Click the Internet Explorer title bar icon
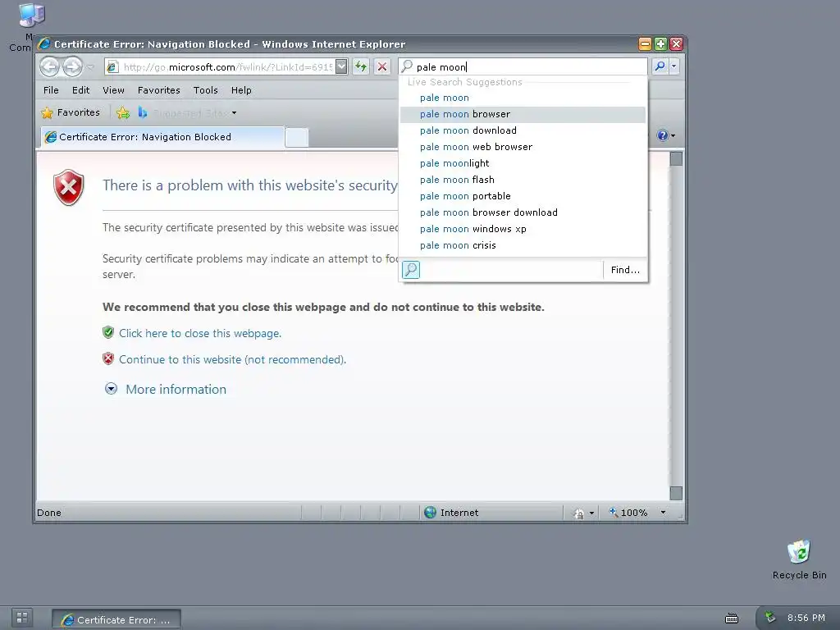 coord(44,44)
